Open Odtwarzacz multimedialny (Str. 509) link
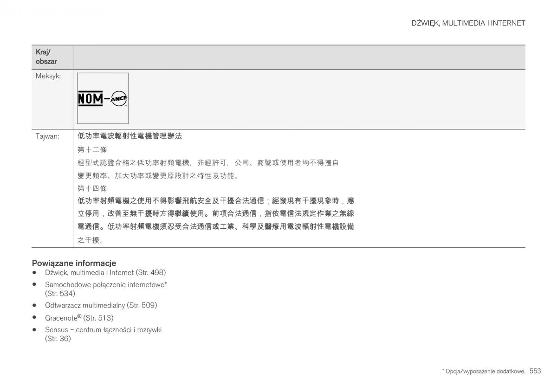 (x=101, y=305)
